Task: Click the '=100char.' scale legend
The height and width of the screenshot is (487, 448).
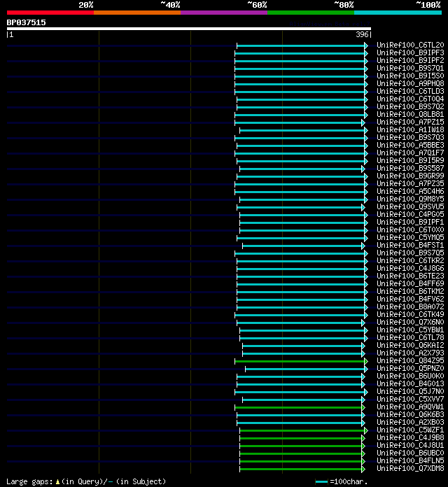Action: click(x=342, y=481)
